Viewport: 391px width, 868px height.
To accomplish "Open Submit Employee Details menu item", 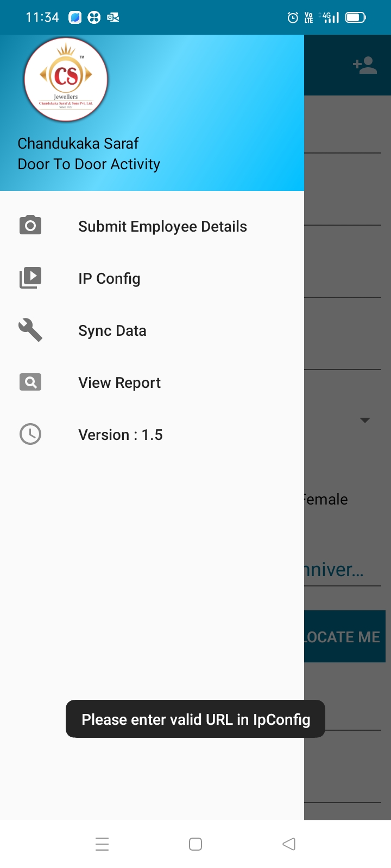I will (x=152, y=226).
